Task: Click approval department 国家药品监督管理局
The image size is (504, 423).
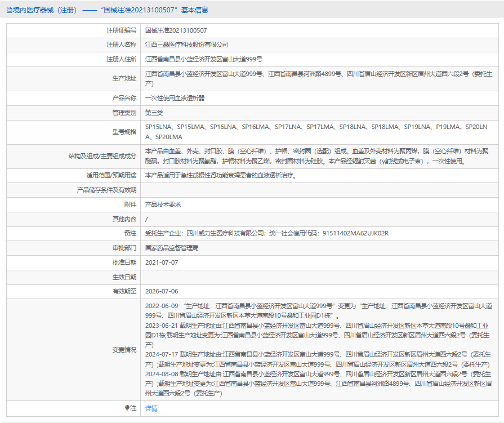Action: 172,248
